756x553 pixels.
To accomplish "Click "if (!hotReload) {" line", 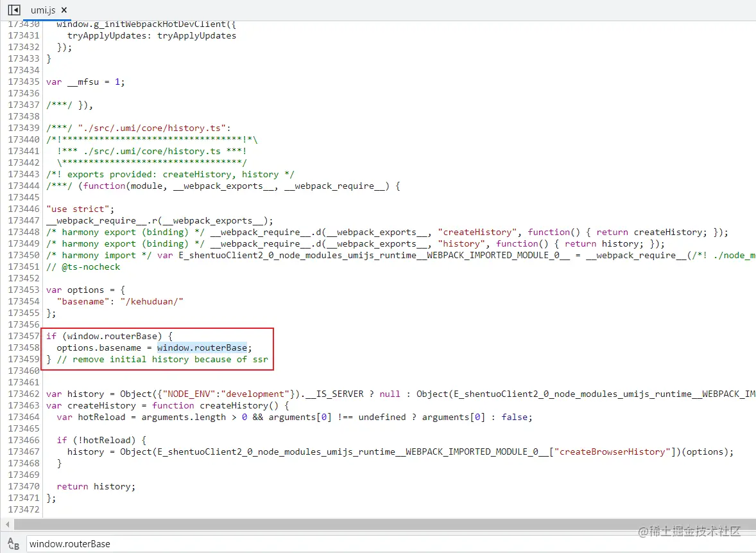I will (101, 440).
